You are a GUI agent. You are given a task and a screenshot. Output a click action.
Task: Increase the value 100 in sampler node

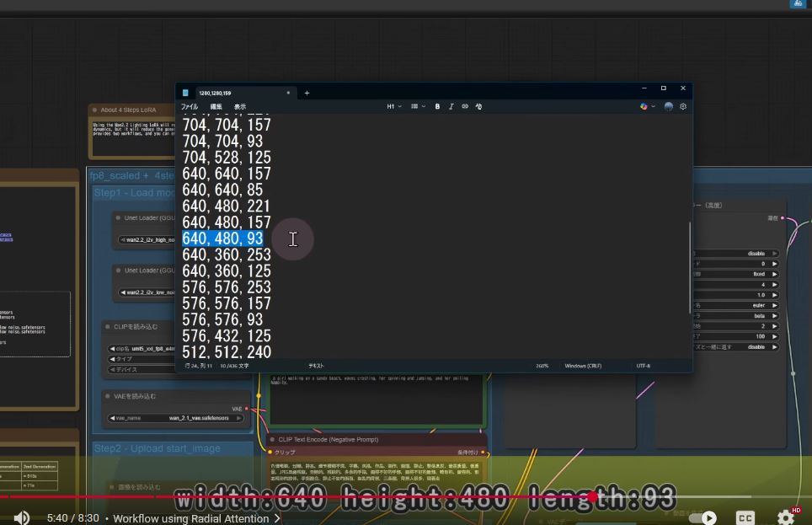(775, 336)
